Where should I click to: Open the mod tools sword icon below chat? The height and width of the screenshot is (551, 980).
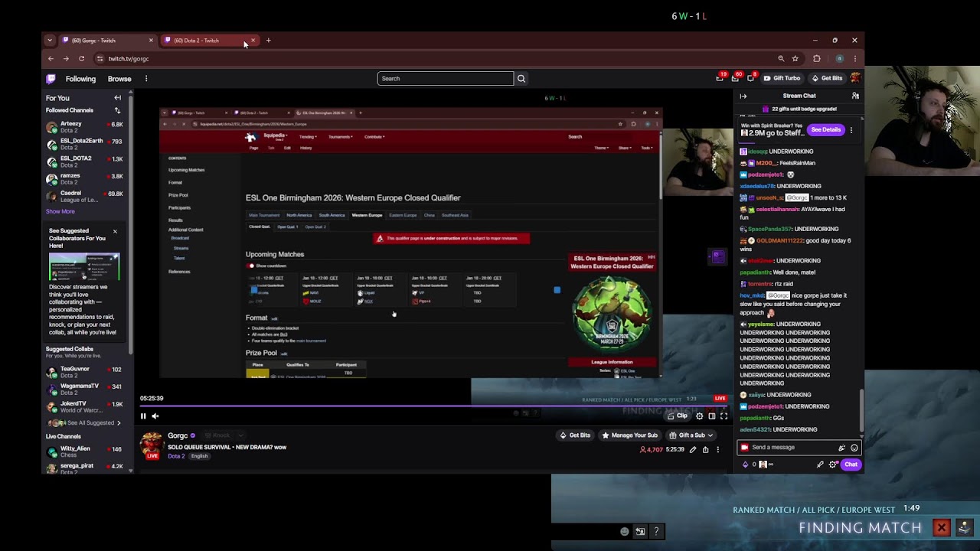click(820, 465)
